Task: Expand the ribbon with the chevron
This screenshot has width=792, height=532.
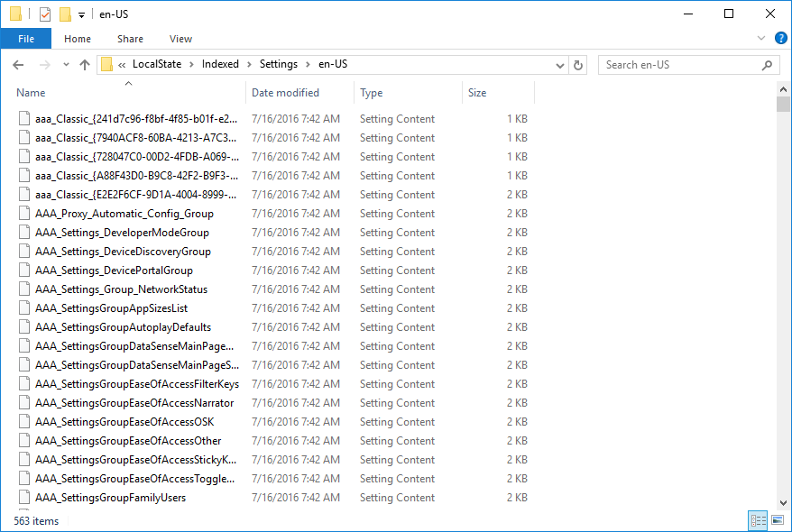Action: (x=760, y=39)
